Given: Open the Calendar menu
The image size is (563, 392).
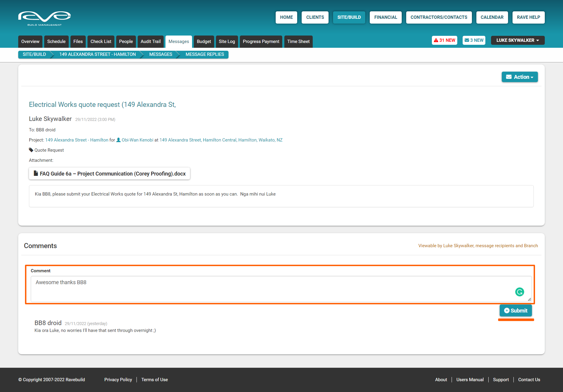Looking at the screenshot, I should 492,17.
